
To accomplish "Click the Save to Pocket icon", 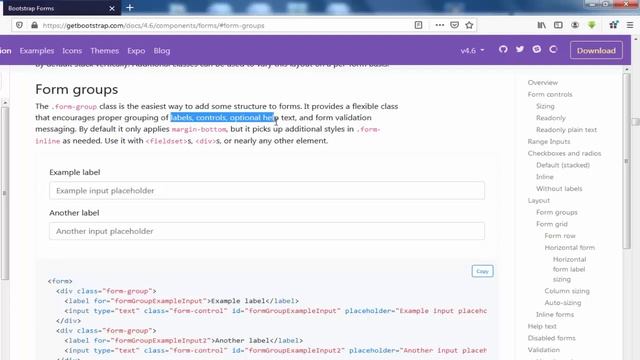I will (454, 25).
